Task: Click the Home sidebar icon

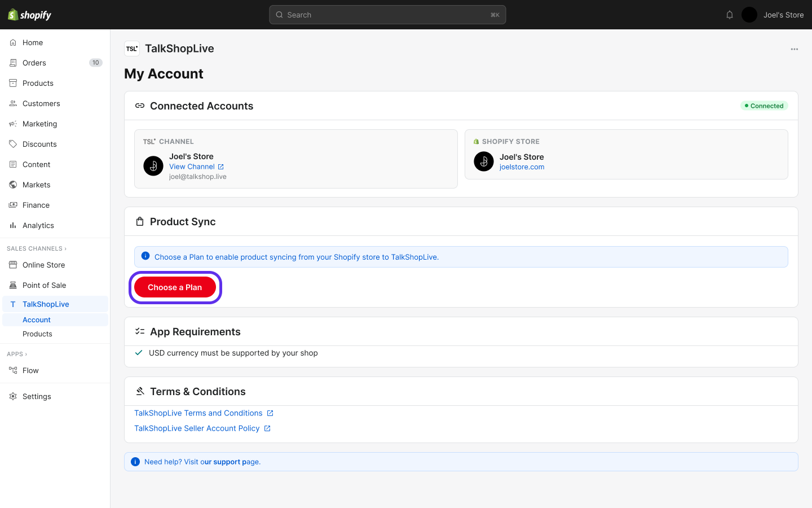Action: (13, 42)
